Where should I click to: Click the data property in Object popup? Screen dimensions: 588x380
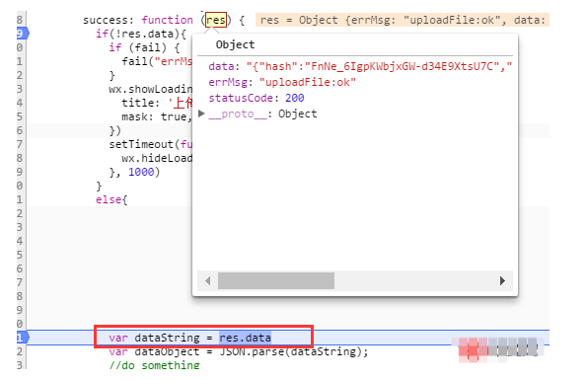point(221,66)
